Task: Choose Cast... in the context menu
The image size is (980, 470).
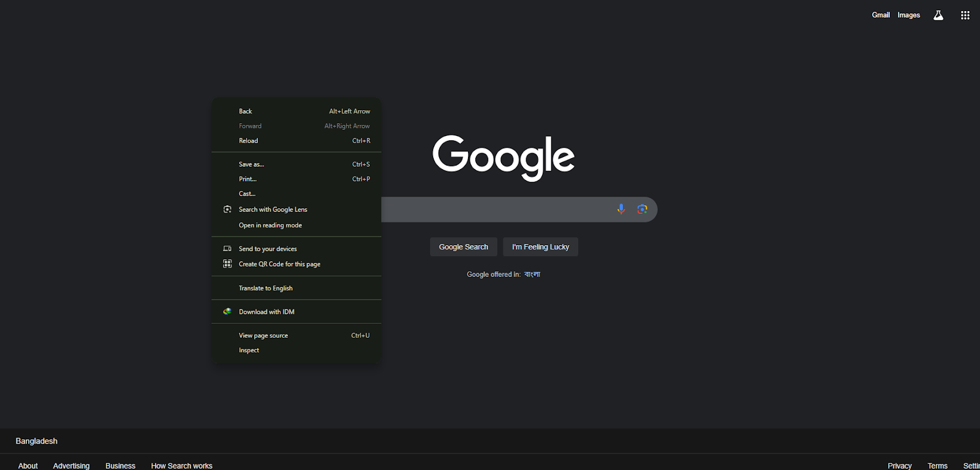Action: point(296,194)
